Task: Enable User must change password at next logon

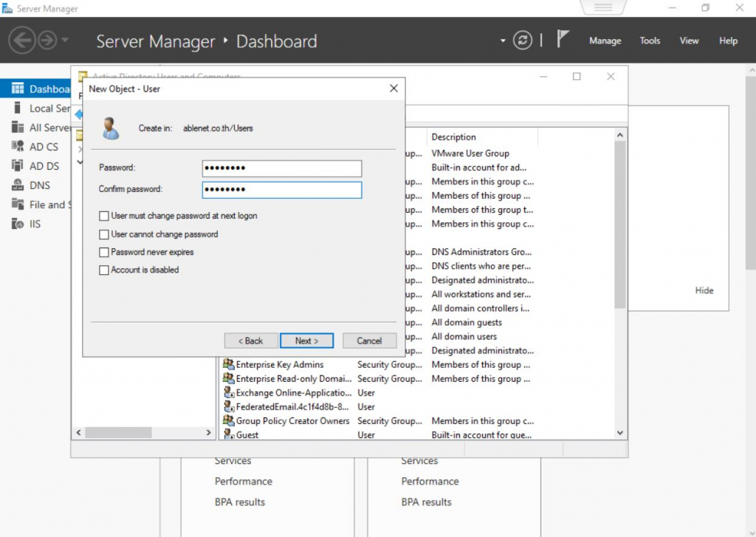Action: pyautogui.click(x=104, y=216)
